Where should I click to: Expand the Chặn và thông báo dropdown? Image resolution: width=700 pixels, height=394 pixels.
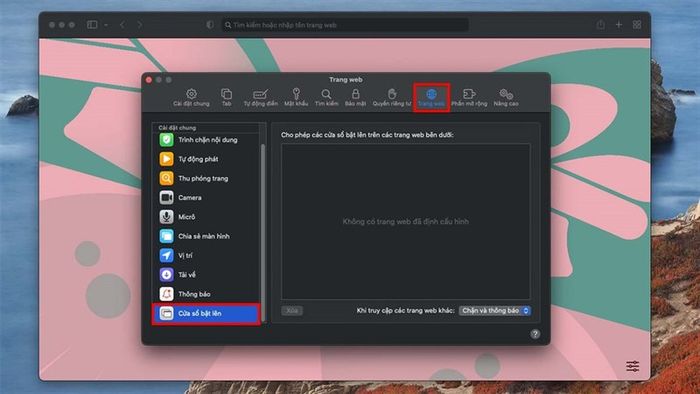click(x=495, y=311)
